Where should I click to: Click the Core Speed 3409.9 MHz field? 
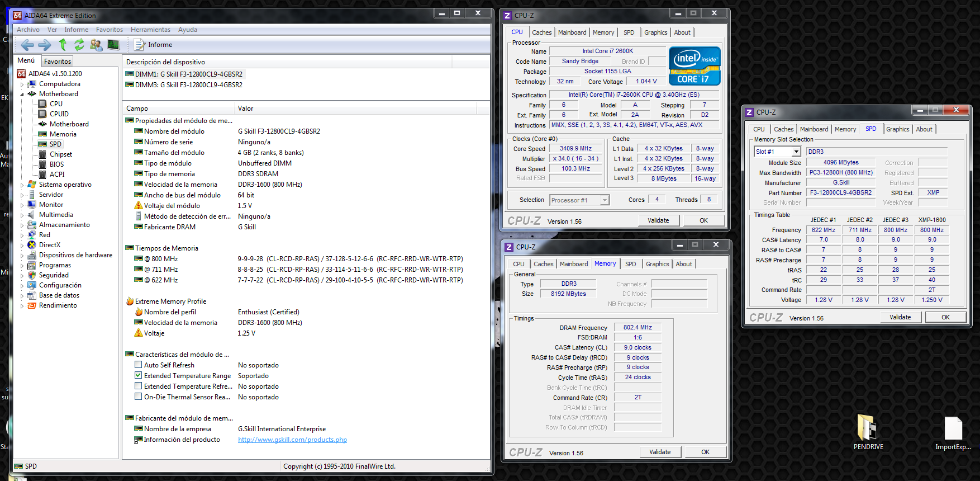[575, 149]
